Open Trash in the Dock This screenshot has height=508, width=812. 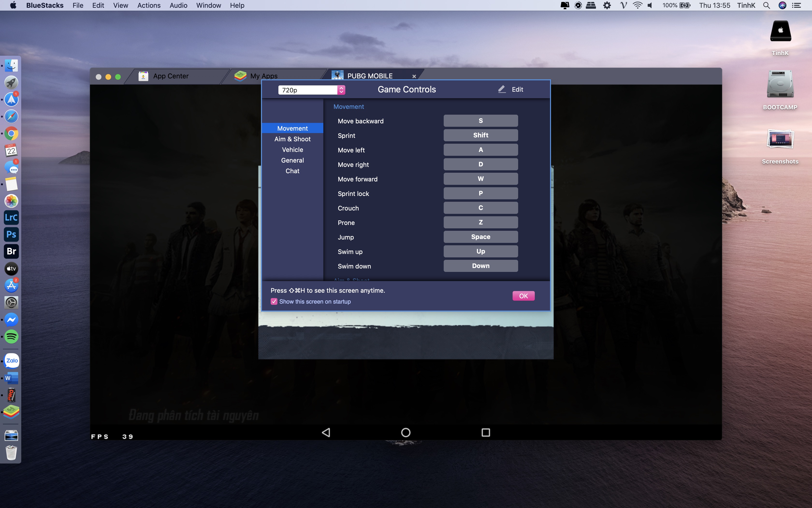pos(11,453)
